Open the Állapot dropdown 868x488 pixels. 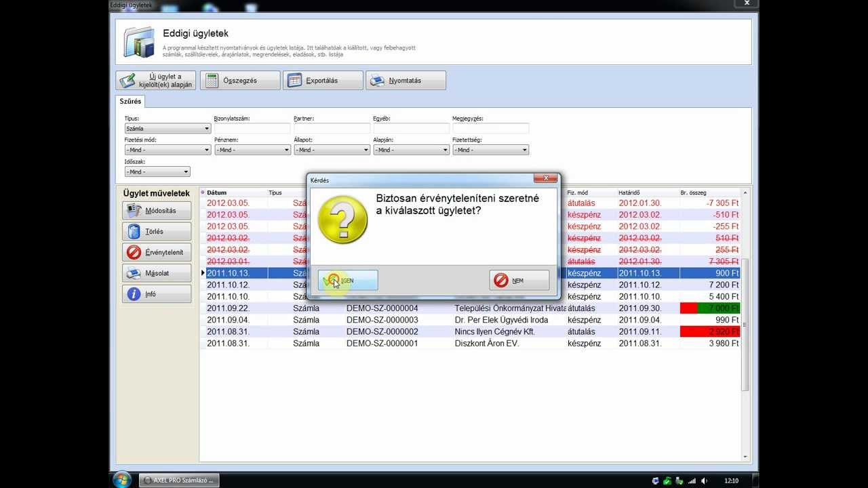point(332,150)
